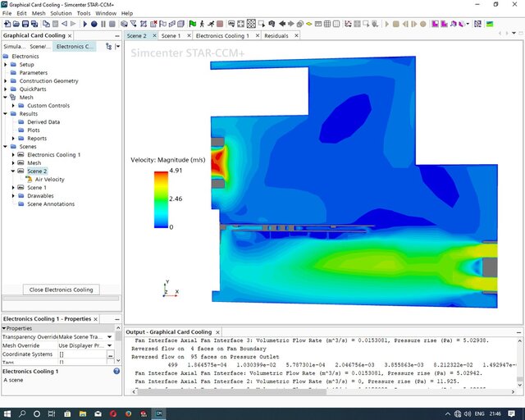Click the dotted-box crossed view icon

click(x=251, y=24)
